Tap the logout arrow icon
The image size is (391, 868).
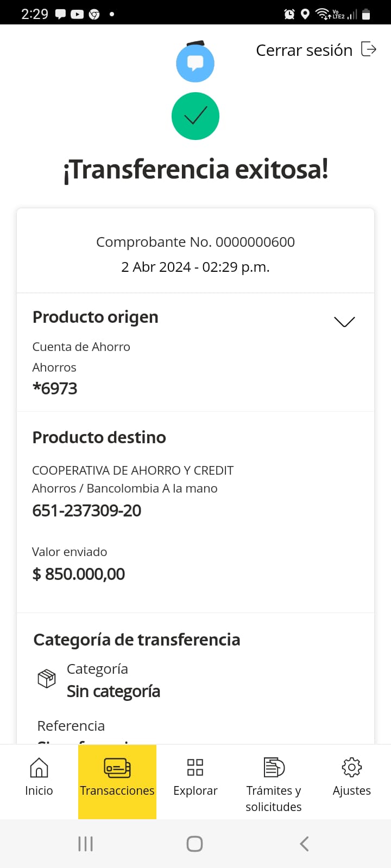click(369, 49)
